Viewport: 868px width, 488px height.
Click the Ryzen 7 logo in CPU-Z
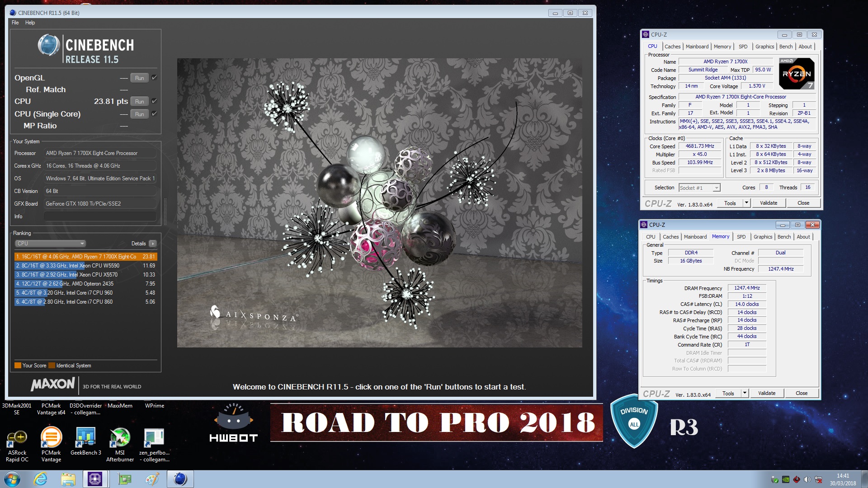pos(797,73)
